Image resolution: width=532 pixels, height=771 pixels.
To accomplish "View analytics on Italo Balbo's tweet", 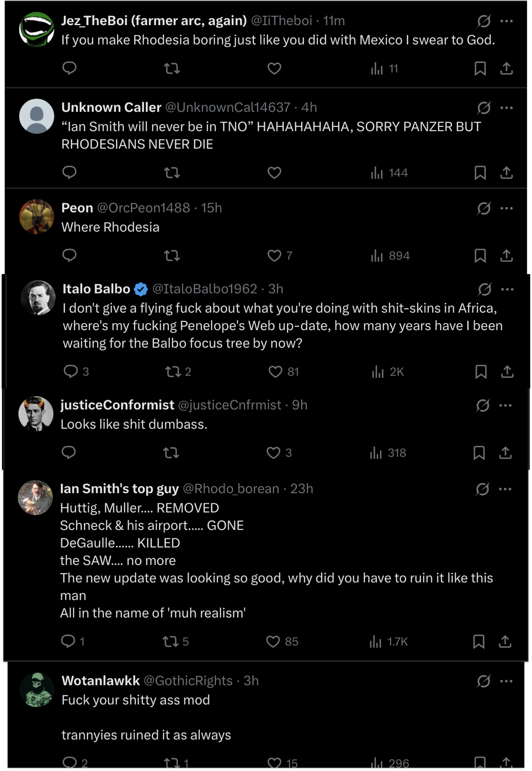I will [x=387, y=371].
